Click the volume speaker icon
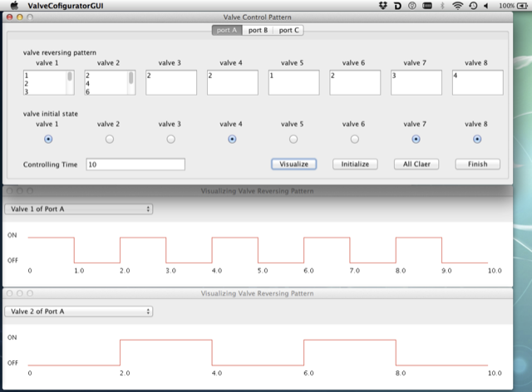 pos(486,6)
